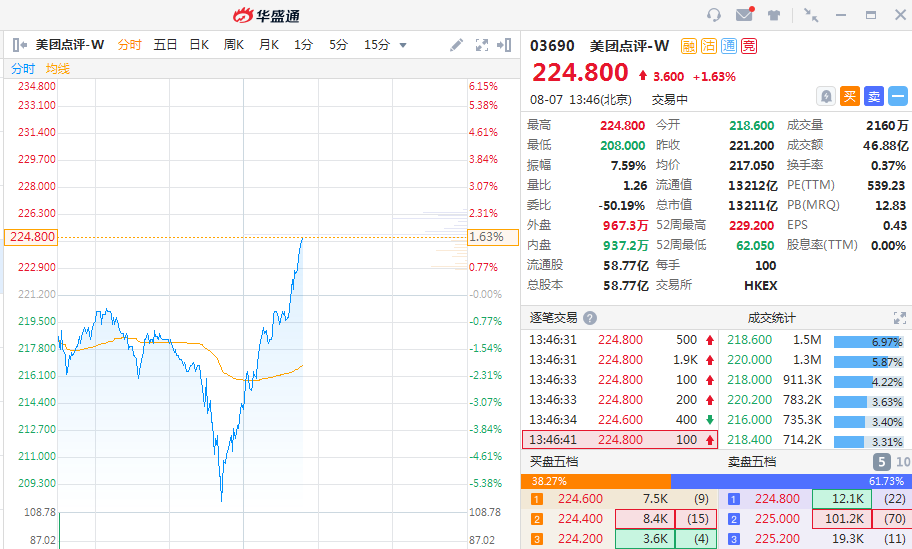Click the 220.000 row in 成交统计
912x549 pixels.
[x=814, y=360]
